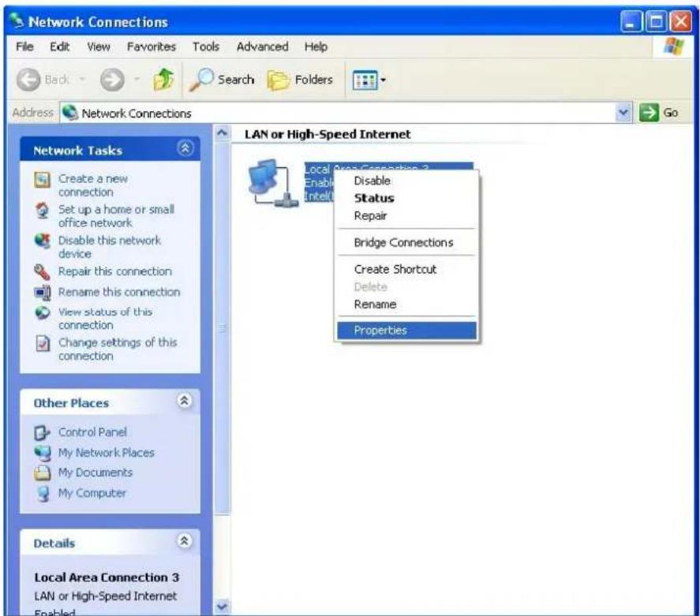The width and height of the screenshot is (700, 616).
Task: Click the LAN or High-Speed Internet group header
Action: point(328,134)
